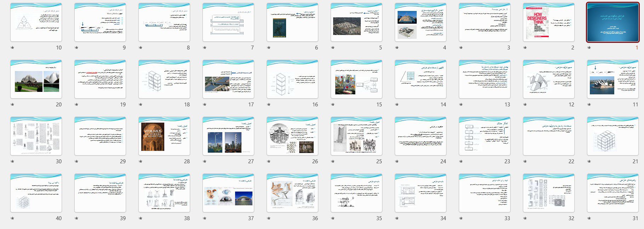Select slide 17 with the bridge aerial photo
The height and width of the screenshot is (229, 644).
point(228,79)
